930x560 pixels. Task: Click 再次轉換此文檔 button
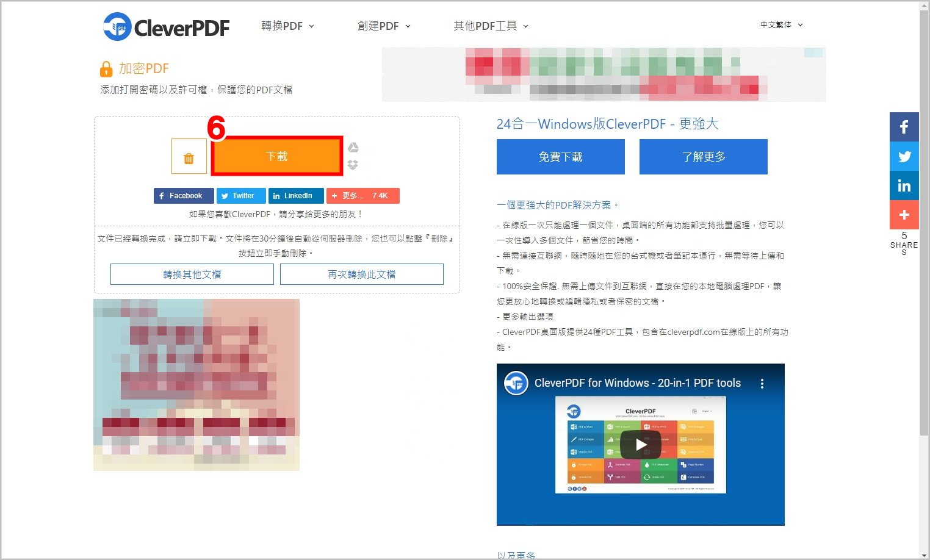(x=362, y=275)
